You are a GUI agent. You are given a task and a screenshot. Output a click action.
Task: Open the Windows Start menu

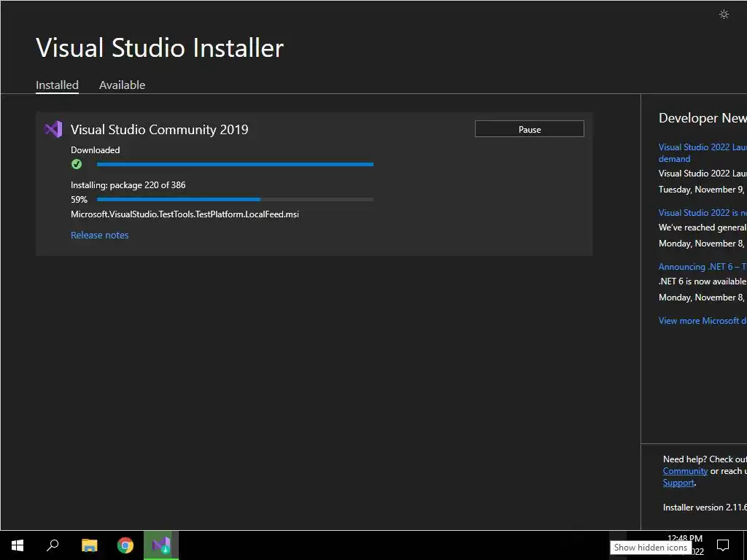18,545
